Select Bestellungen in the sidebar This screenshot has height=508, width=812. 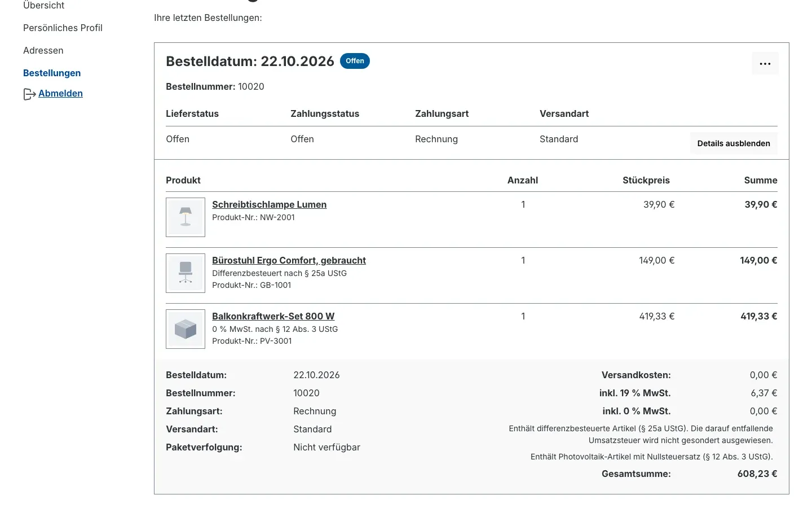tap(52, 73)
